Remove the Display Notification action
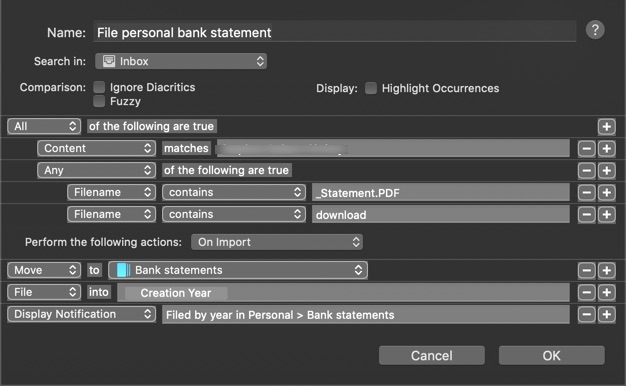The width and height of the screenshot is (626, 386). (x=586, y=315)
